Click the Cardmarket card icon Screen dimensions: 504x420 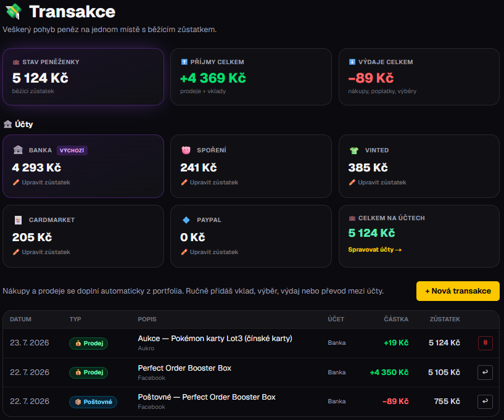pyautogui.click(x=18, y=220)
